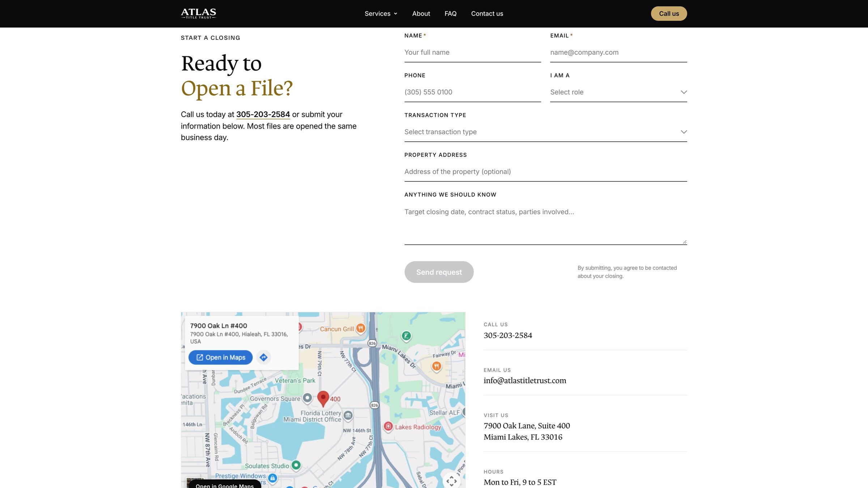Click the 305-203-2584 link in intro paragraph
868x488 pixels.
(x=263, y=115)
